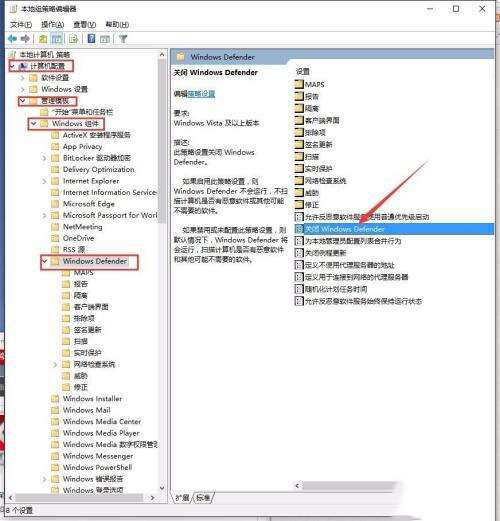Select OneDrive in the tree
This screenshot has width=500, height=521.
click(x=78, y=238)
